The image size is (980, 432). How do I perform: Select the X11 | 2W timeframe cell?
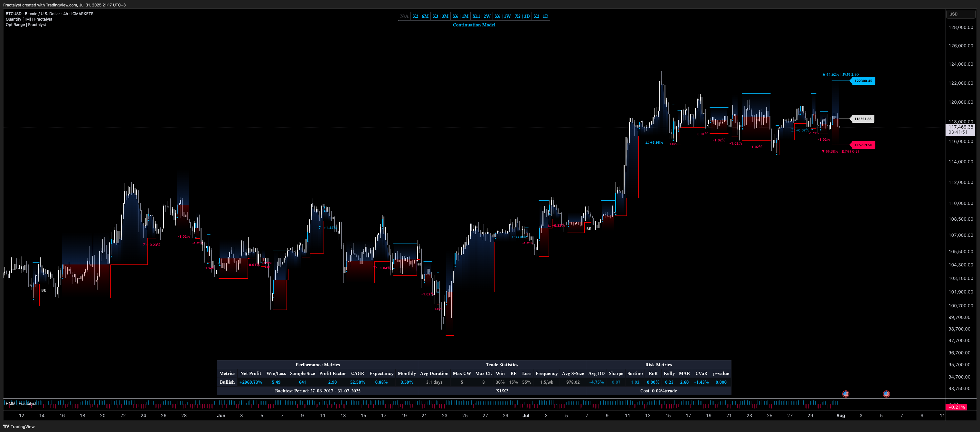point(481,16)
